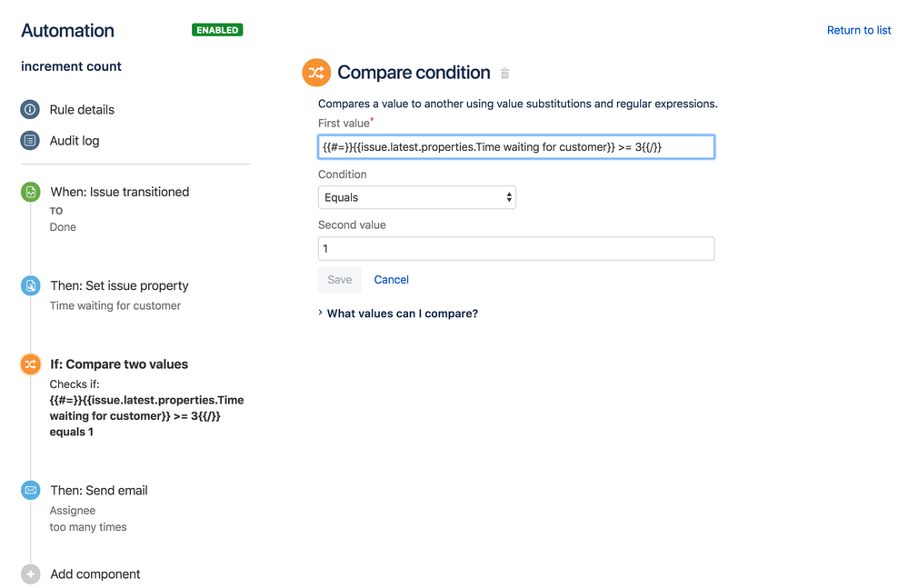Click the Audit log icon
Image resolution: width=908 pixels, height=588 pixels.
coord(30,141)
